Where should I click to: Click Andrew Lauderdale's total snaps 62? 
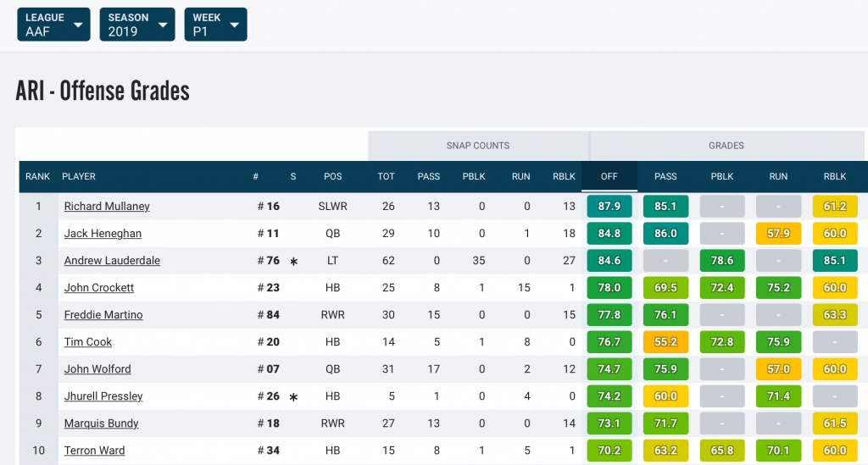coord(388,260)
